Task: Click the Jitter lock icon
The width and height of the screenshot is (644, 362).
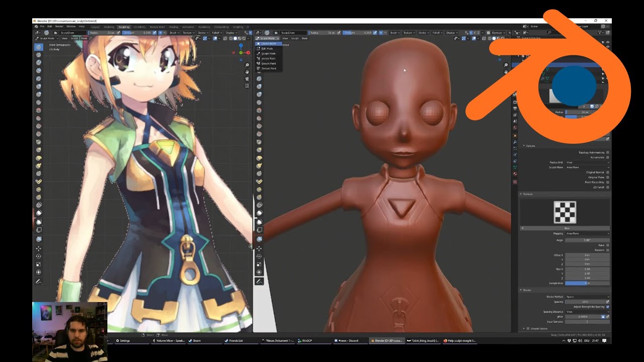Action: point(603,317)
